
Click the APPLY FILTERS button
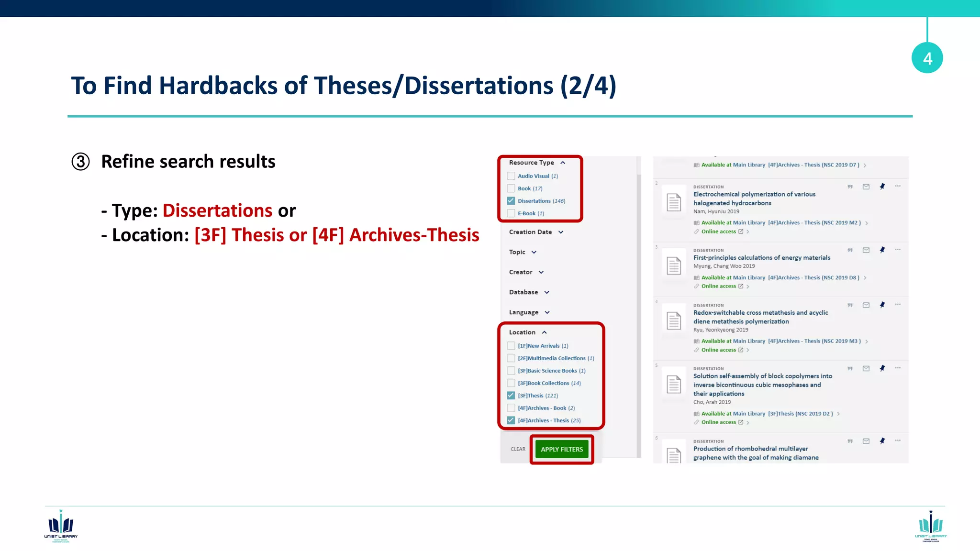click(x=562, y=449)
